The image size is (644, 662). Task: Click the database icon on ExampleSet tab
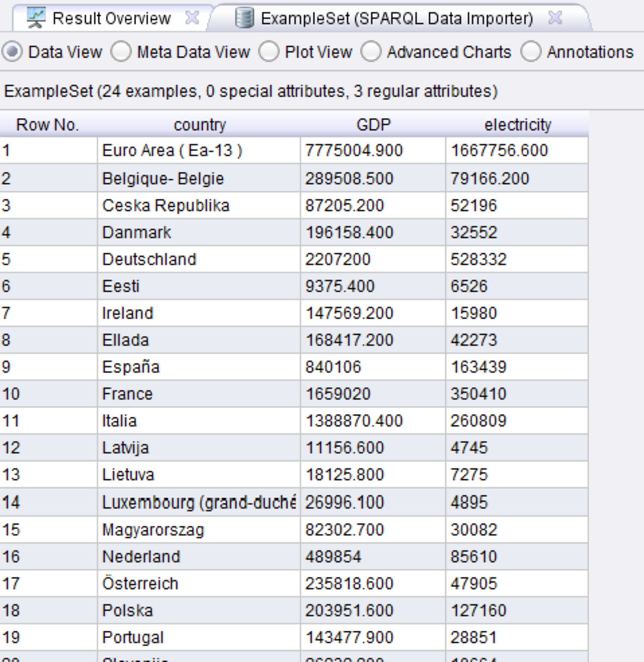point(243,18)
